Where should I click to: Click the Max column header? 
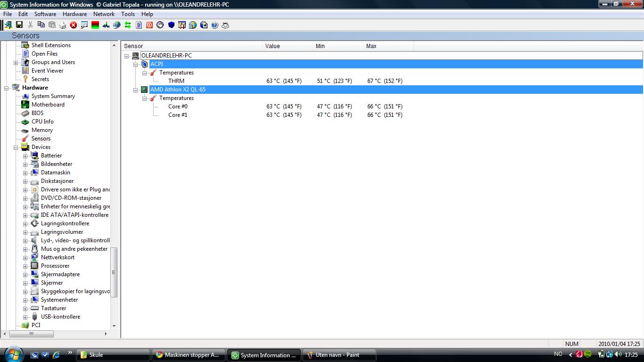(x=388, y=46)
